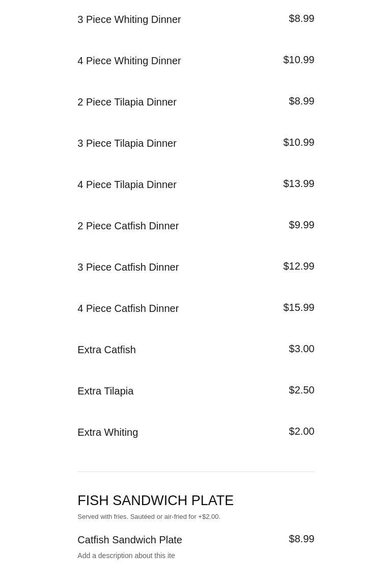Click the $15.99 price for catfish dinner

pyautogui.click(x=299, y=308)
